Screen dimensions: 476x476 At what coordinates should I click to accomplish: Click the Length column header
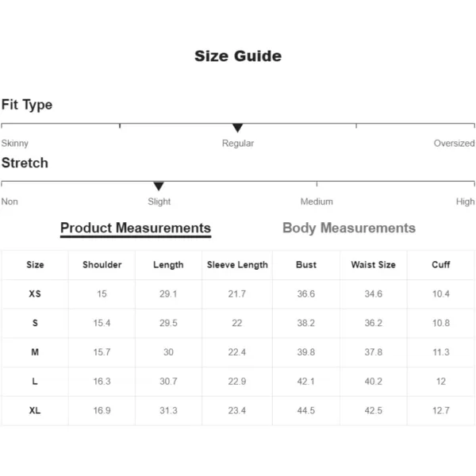tap(168, 265)
